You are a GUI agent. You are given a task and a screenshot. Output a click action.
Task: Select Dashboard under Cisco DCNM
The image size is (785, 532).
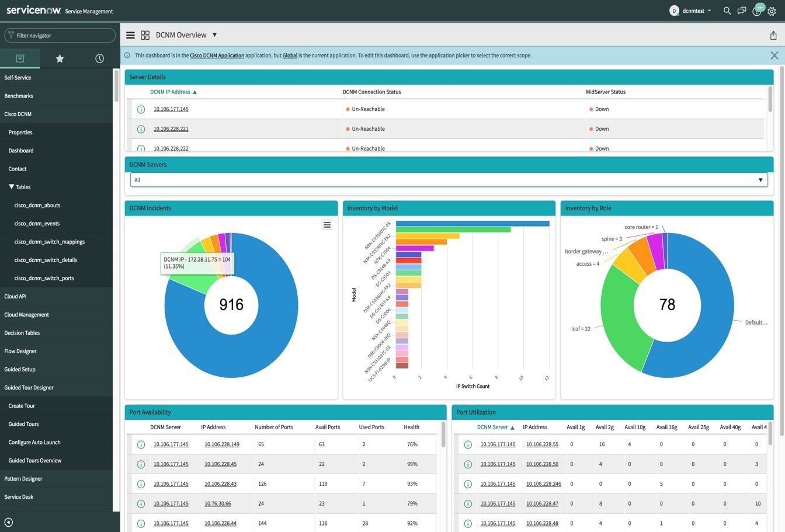point(21,151)
